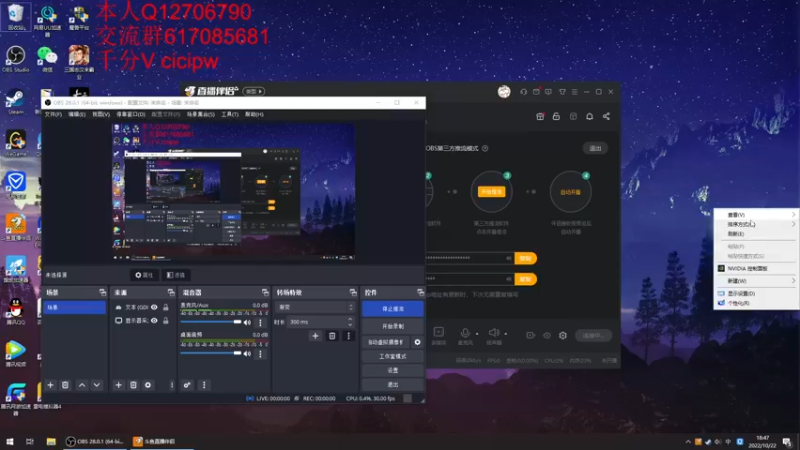This screenshot has height=450, width=800.
Task: Click the user avatar in the streaming companion
Action: point(504,92)
